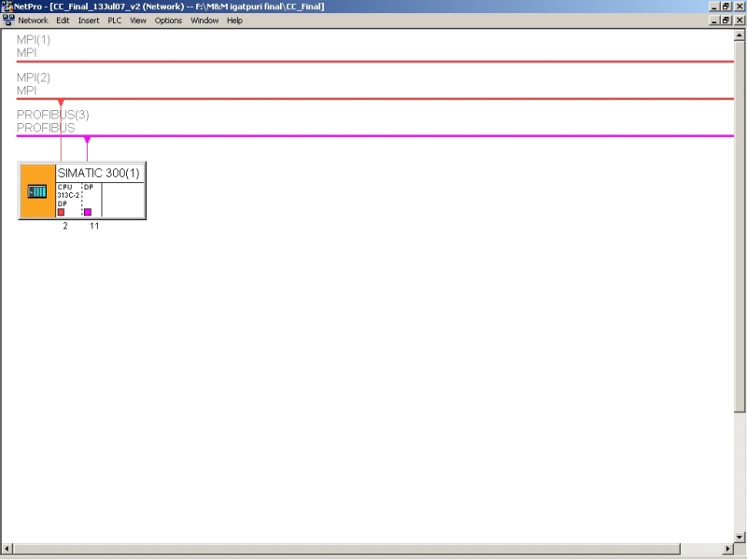Select the magenta DP interface square
The height and width of the screenshot is (560, 747).
click(88, 212)
